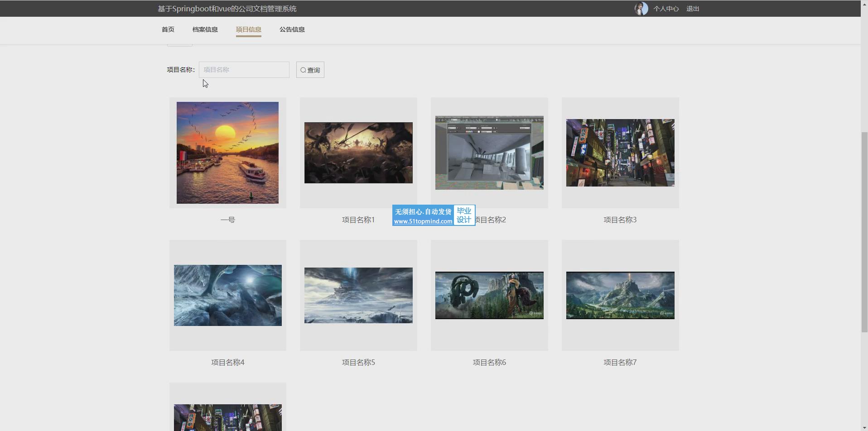Screen dimensions: 868x431
Task: Open the 一号 sunset river thumbnail
Action: (227, 153)
